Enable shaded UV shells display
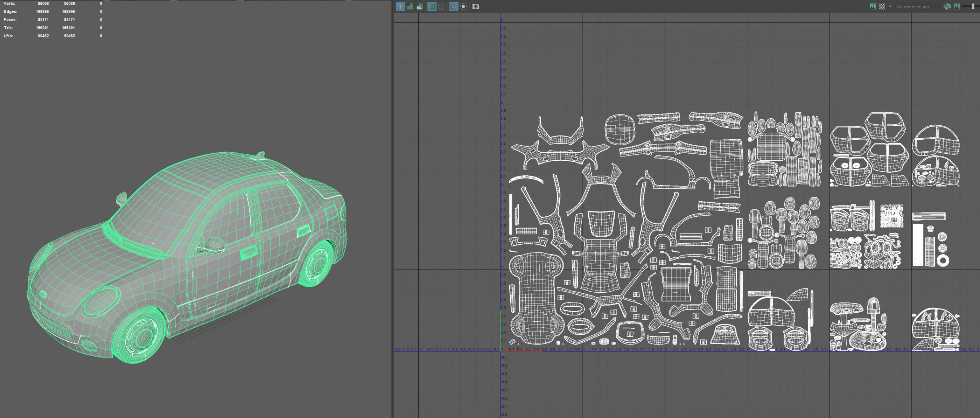The image size is (980, 418). point(410,6)
